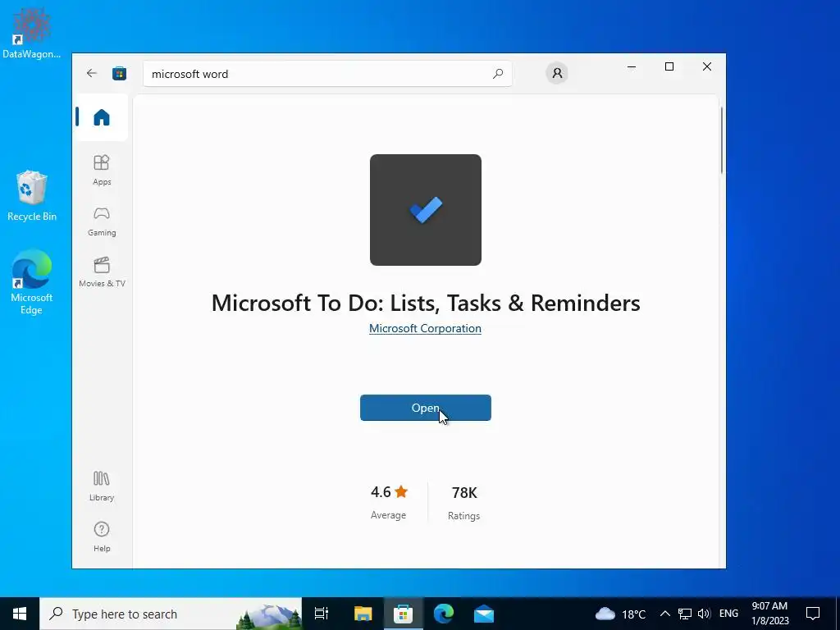Open the Mail app from the taskbar
840x630 pixels.
tap(484, 614)
